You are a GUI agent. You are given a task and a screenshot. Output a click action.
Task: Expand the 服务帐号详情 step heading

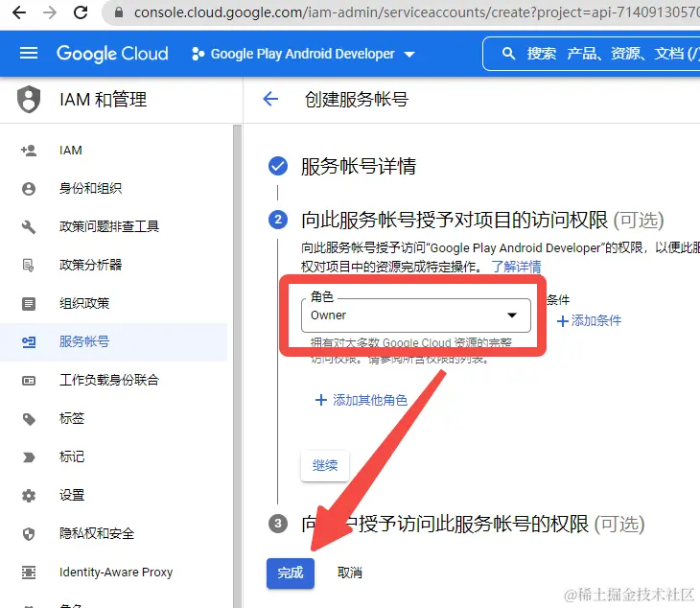point(359,167)
